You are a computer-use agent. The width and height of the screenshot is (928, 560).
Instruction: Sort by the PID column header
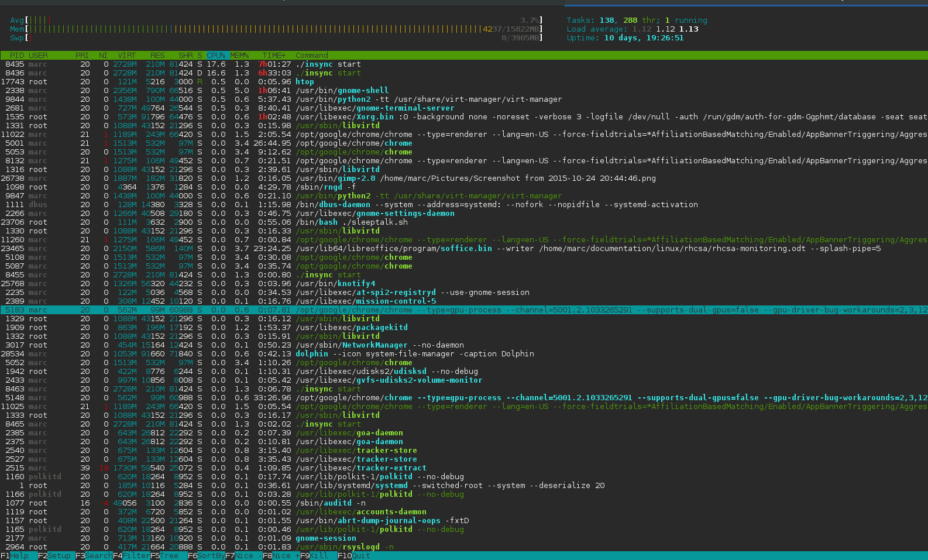pyautogui.click(x=17, y=56)
